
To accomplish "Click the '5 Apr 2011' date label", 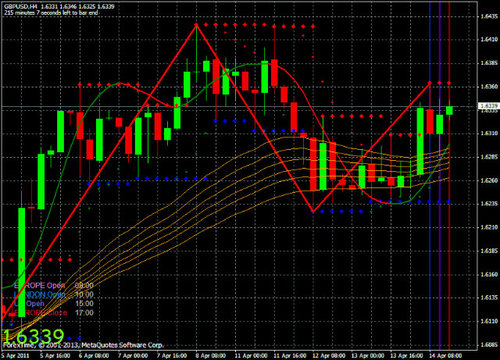I will (16, 356).
